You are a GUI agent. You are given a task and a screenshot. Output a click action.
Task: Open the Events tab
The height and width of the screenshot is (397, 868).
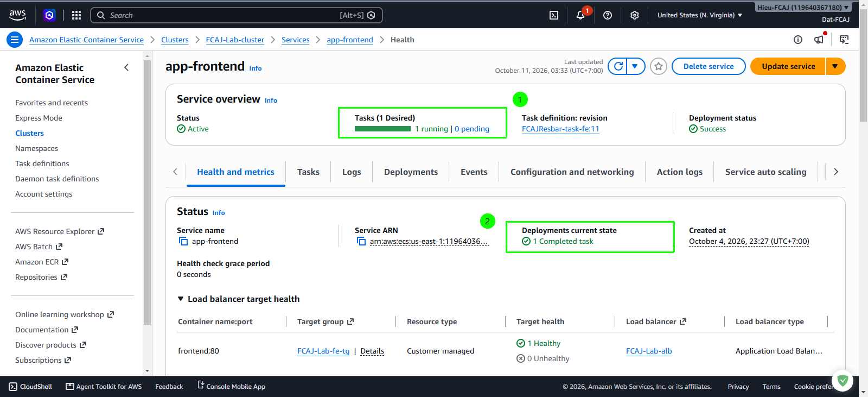[474, 172]
